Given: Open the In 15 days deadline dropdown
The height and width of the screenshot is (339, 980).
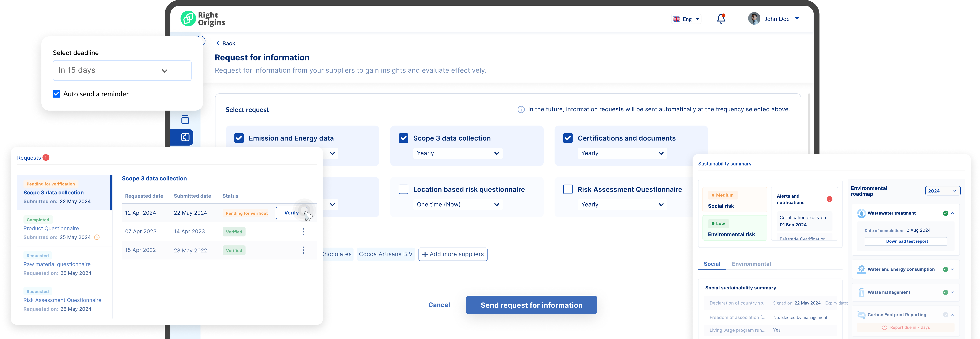Looking at the screenshot, I should tap(122, 71).
